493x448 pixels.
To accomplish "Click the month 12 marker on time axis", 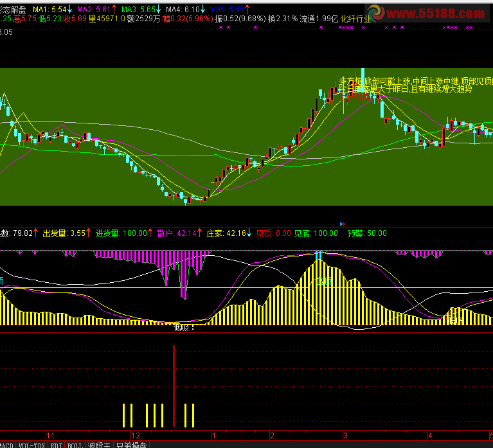I will click(136, 436).
